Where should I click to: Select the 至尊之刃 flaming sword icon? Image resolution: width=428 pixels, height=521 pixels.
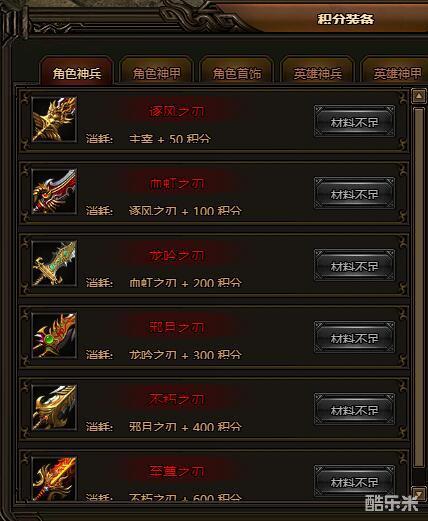point(54,479)
